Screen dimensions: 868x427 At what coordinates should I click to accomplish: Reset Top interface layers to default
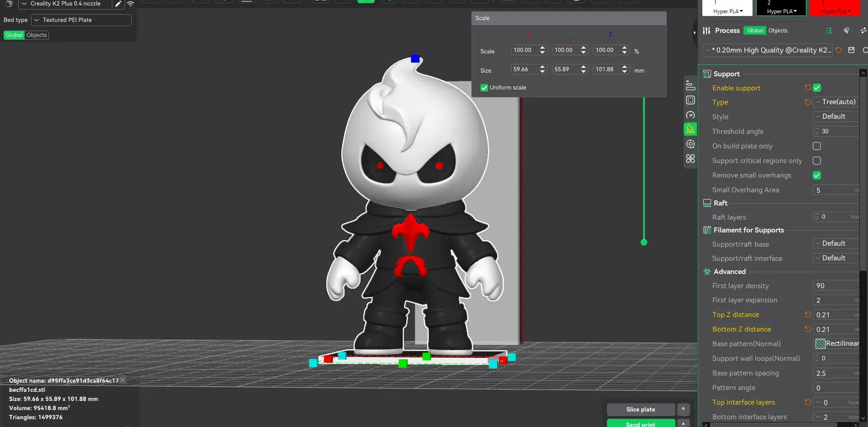[x=807, y=402]
